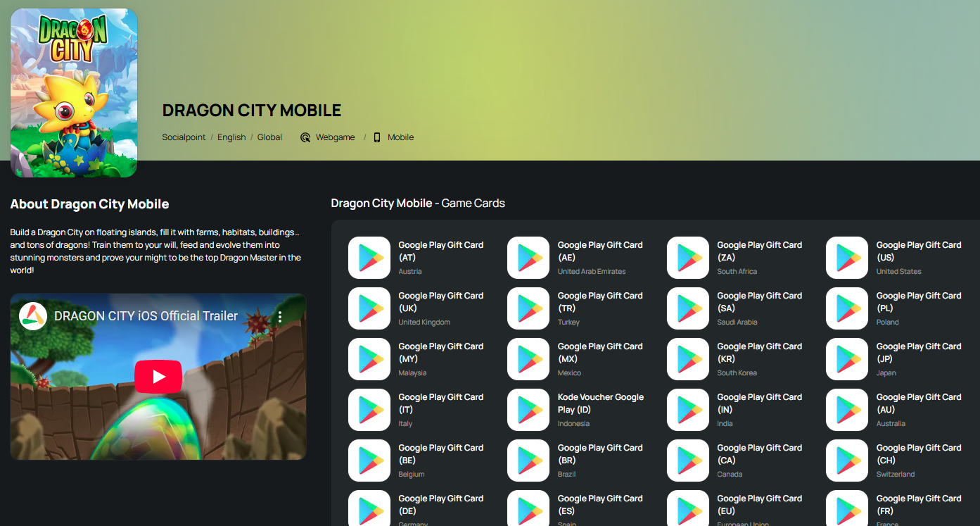This screenshot has width=980, height=526.
Task: Click the Mobile platform label
Action: tap(400, 137)
